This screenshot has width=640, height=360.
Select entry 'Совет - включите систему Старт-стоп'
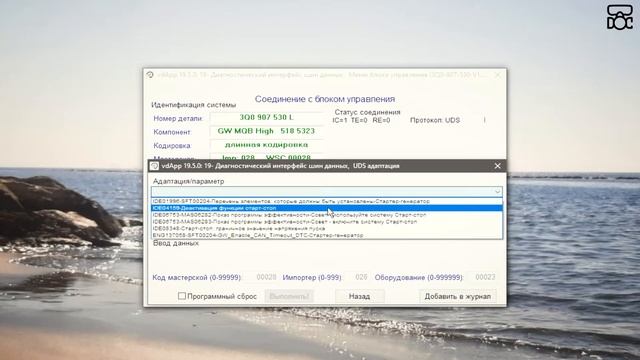(x=327, y=222)
